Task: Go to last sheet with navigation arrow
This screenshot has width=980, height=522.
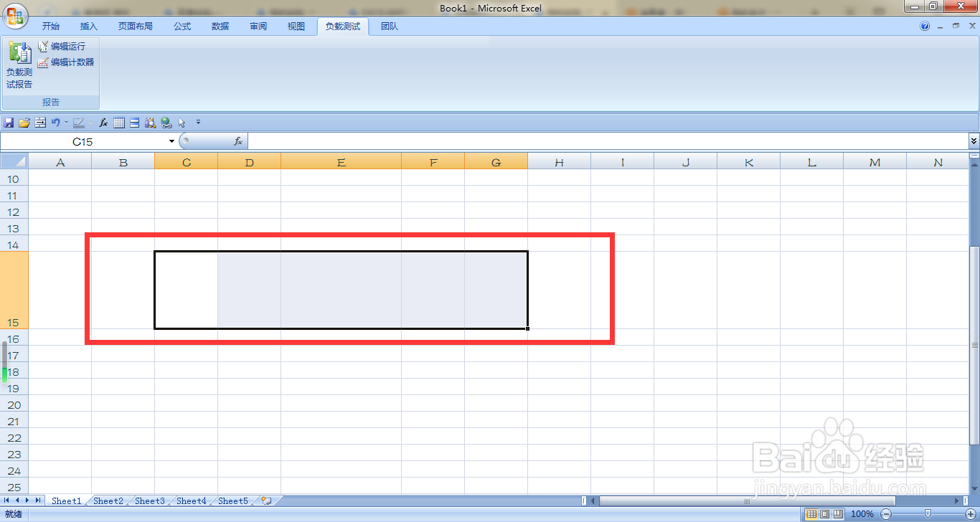Action: [37, 500]
